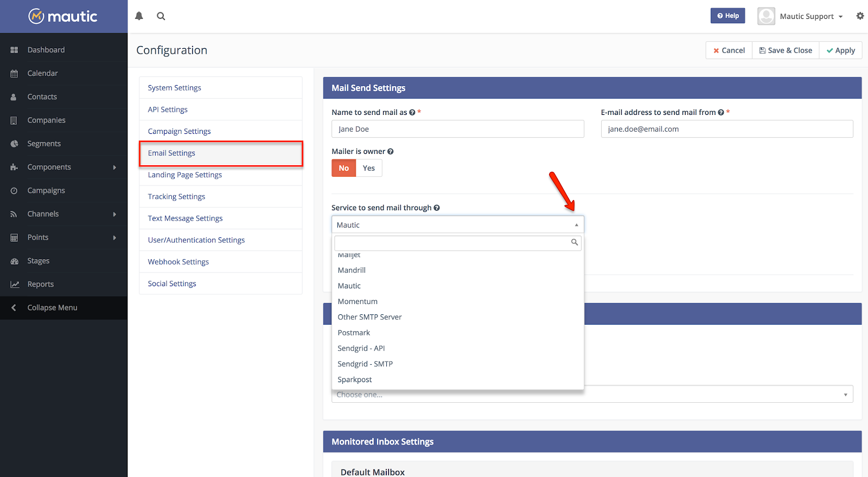The image size is (868, 477).
Task: Open Tracking Settings tab
Action: point(221,197)
